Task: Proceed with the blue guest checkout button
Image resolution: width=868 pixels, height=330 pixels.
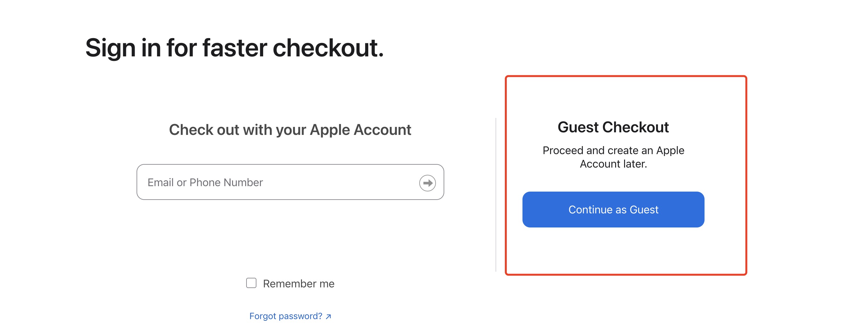Action: 613,210
